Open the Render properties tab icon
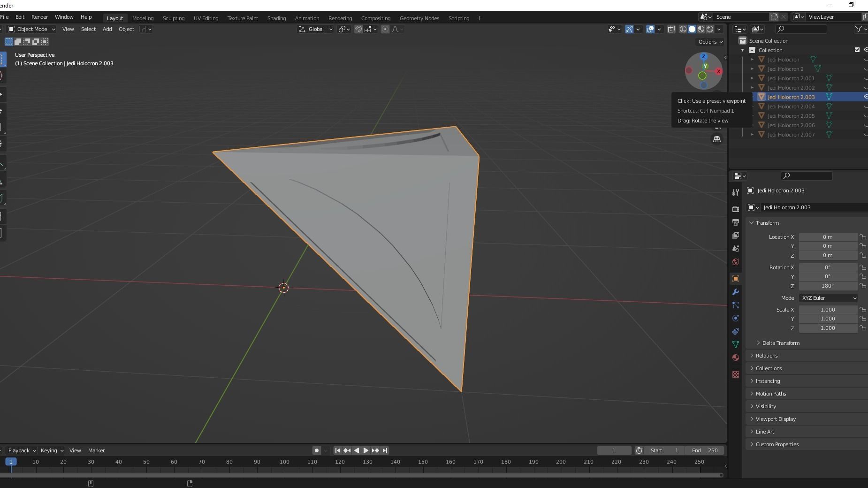 tap(736, 209)
